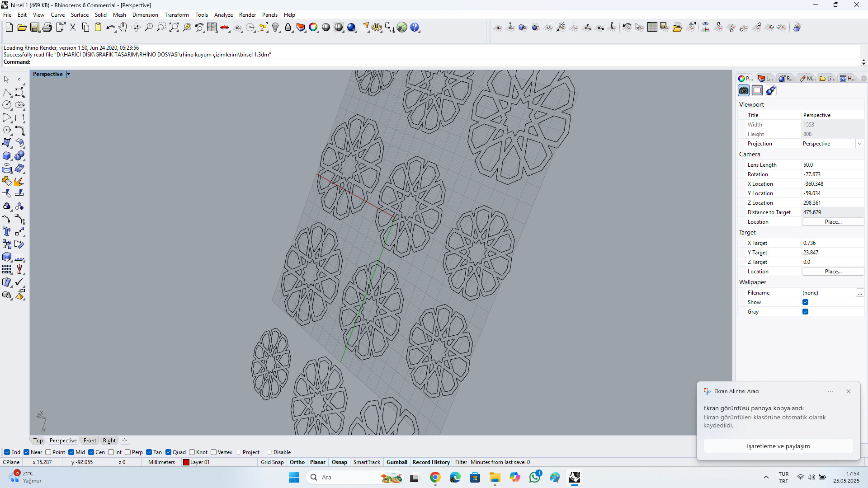Screen dimensions: 868x488
Task: Select the Box solid tool
Action: pyautogui.click(x=7, y=156)
